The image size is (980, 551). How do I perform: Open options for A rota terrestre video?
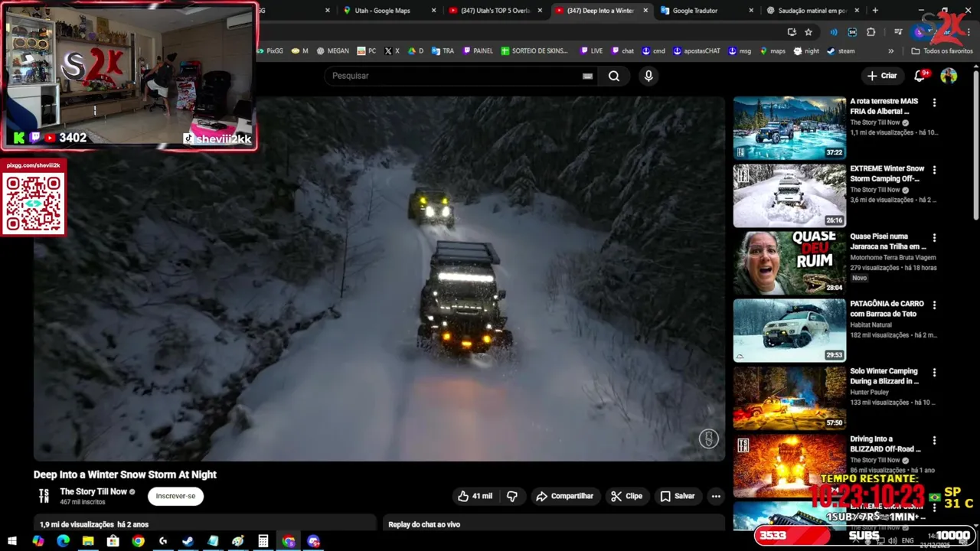[934, 103]
